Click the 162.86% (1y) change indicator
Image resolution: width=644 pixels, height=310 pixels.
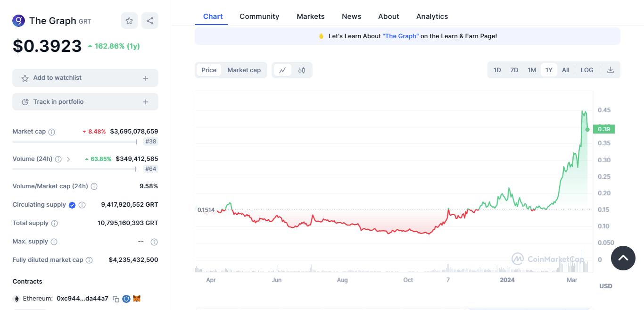(x=114, y=46)
